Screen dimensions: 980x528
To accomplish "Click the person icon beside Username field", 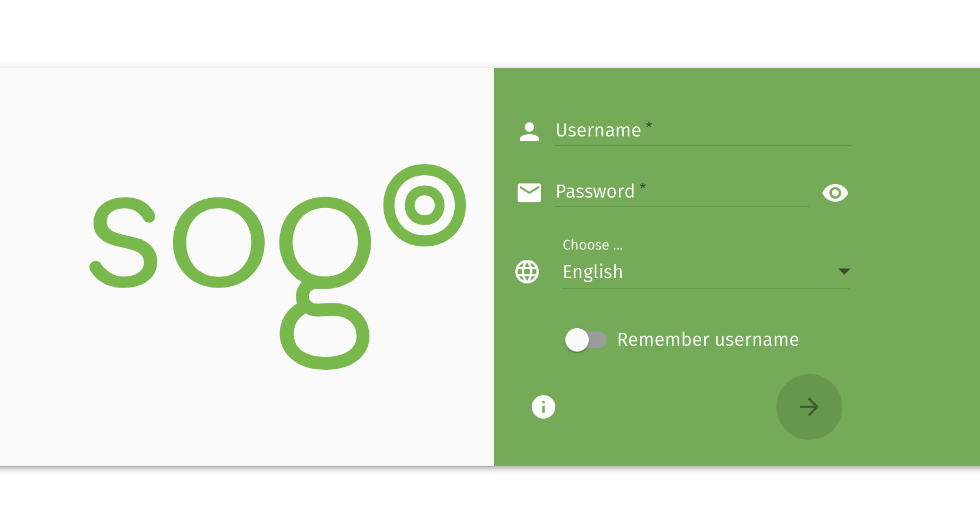I will [x=529, y=132].
